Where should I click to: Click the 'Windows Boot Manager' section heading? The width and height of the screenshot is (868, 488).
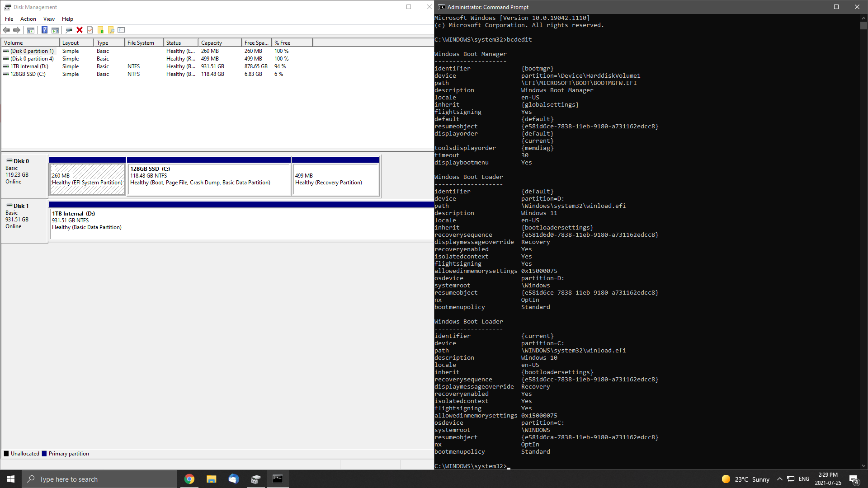(x=470, y=54)
